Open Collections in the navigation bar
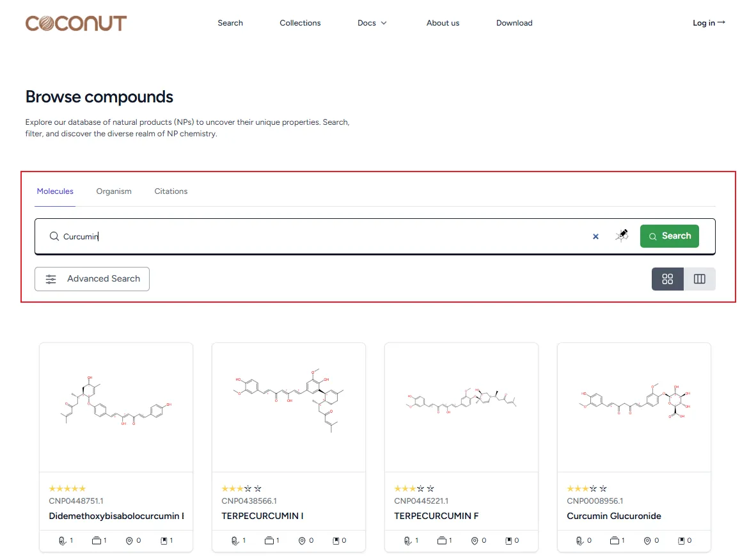This screenshot has height=560, width=756. (x=300, y=23)
